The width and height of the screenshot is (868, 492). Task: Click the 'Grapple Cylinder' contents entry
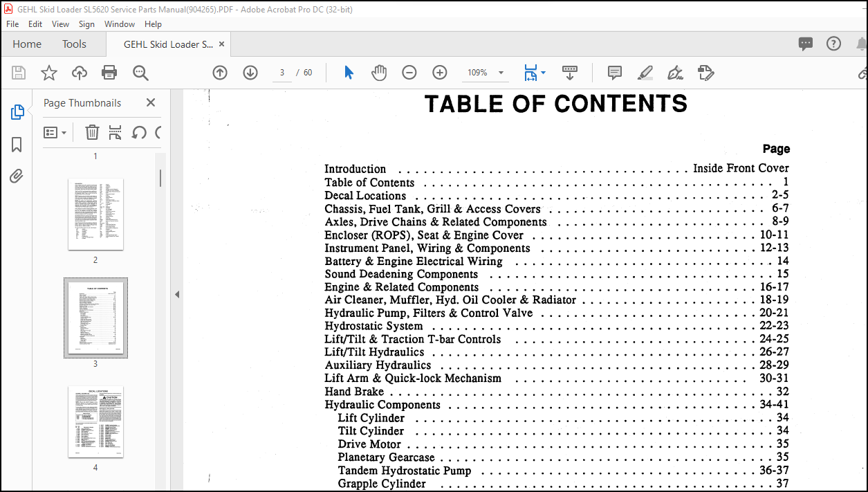click(382, 484)
